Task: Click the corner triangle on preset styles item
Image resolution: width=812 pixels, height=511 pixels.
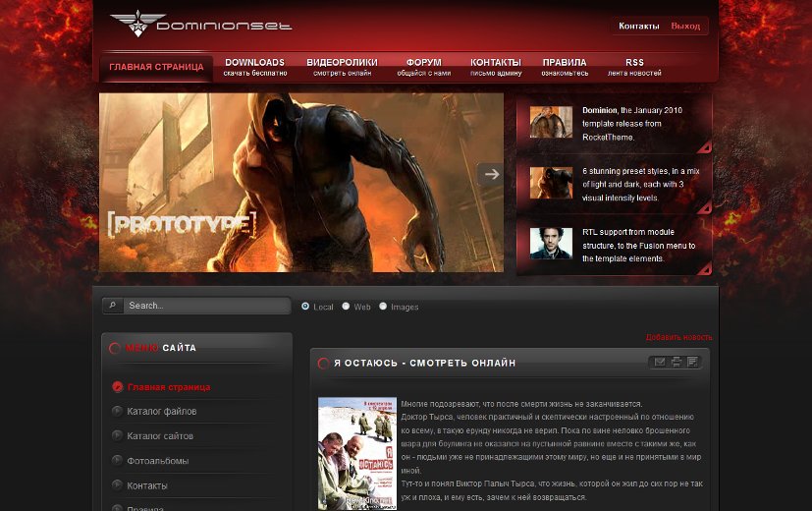Action: [x=704, y=207]
